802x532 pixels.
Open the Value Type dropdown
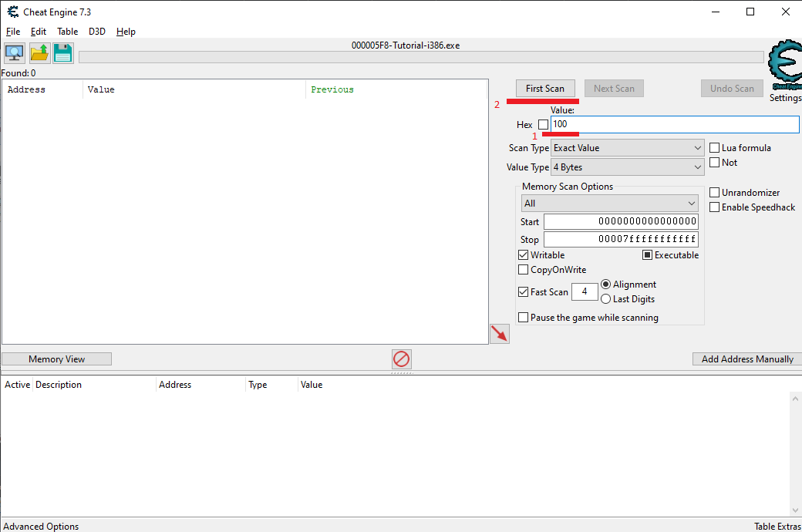(x=628, y=167)
